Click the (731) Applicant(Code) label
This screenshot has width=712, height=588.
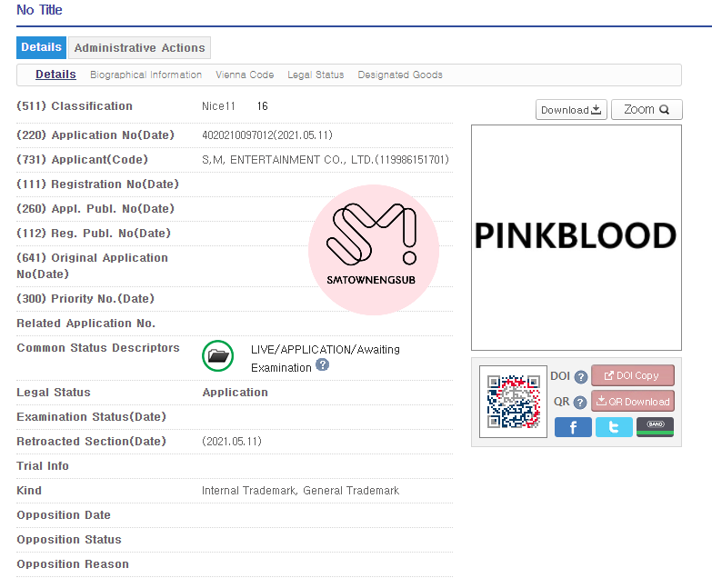[x=82, y=160]
